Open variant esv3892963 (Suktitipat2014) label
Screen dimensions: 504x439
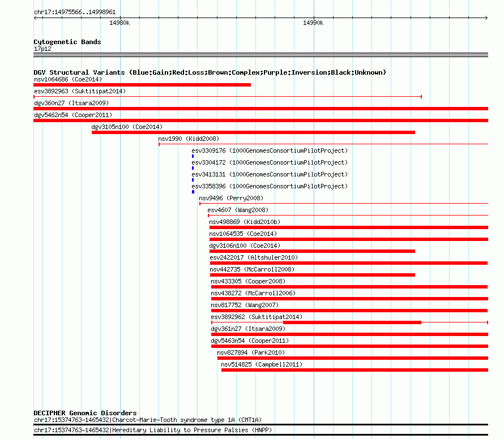80,91
